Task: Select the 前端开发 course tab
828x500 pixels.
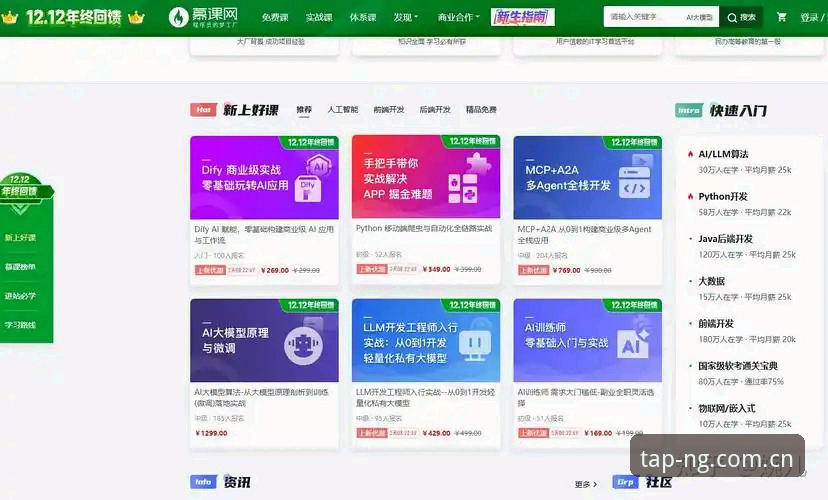Action: click(x=389, y=110)
